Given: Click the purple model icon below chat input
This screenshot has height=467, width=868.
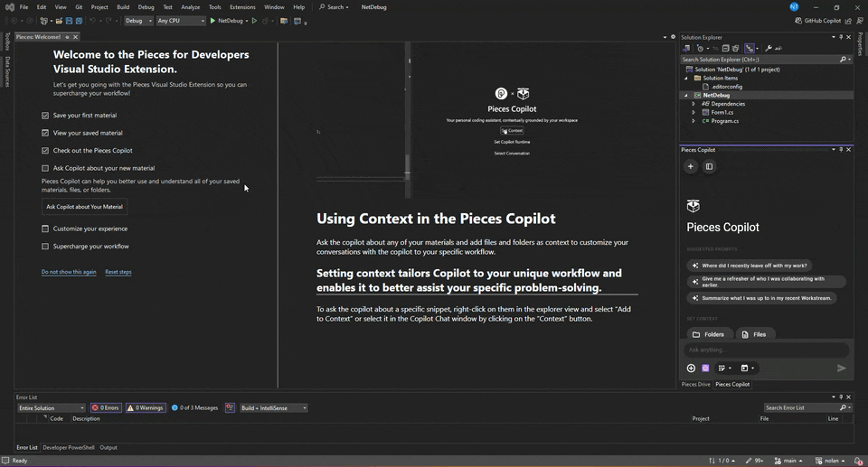Looking at the screenshot, I should pos(705,368).
